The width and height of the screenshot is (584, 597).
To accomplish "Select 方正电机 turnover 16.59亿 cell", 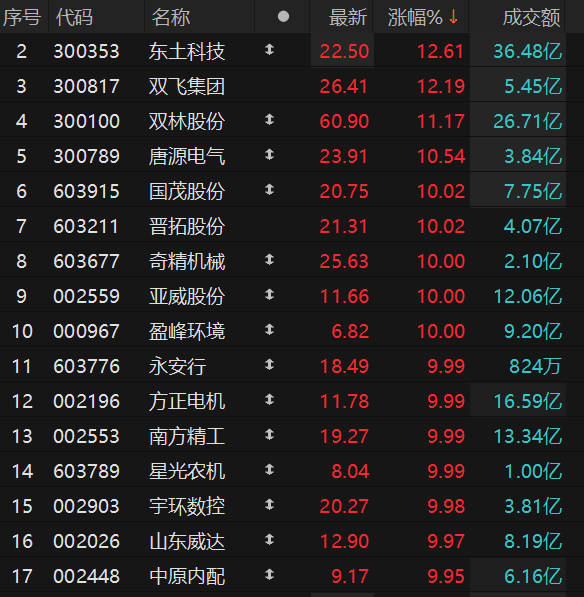I will pyautogui.click(x=528, y=401).
